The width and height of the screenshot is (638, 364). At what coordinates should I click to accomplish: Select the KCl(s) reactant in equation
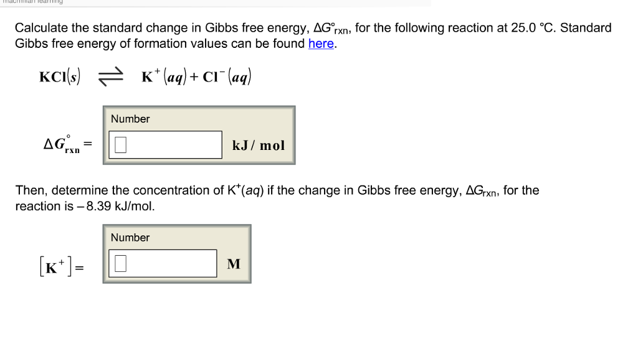(x=60, y=77)
